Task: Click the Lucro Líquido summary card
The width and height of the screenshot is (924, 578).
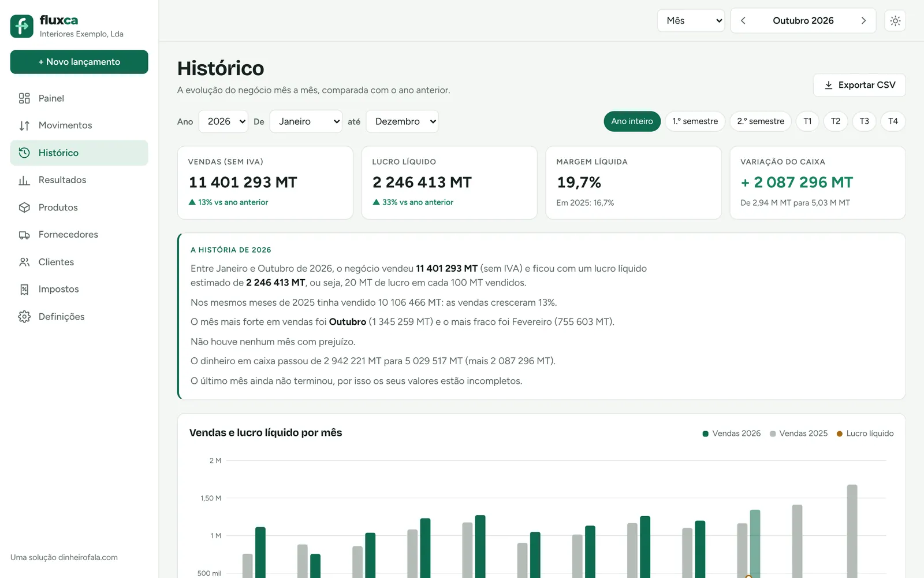Action: coord(449,183)
